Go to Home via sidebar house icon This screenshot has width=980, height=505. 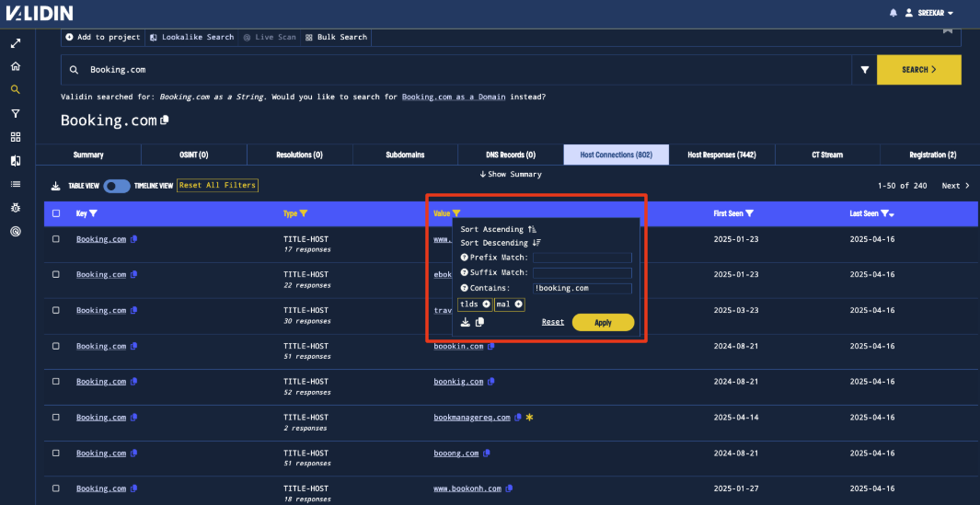[x=16, y=65]
